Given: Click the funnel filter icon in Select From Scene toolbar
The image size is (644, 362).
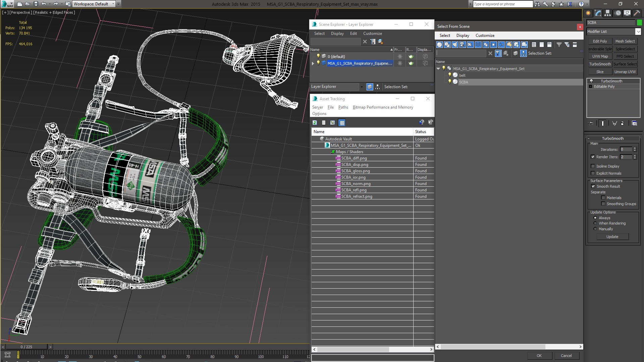Looking at the screenshot, I should click(559, 45).
